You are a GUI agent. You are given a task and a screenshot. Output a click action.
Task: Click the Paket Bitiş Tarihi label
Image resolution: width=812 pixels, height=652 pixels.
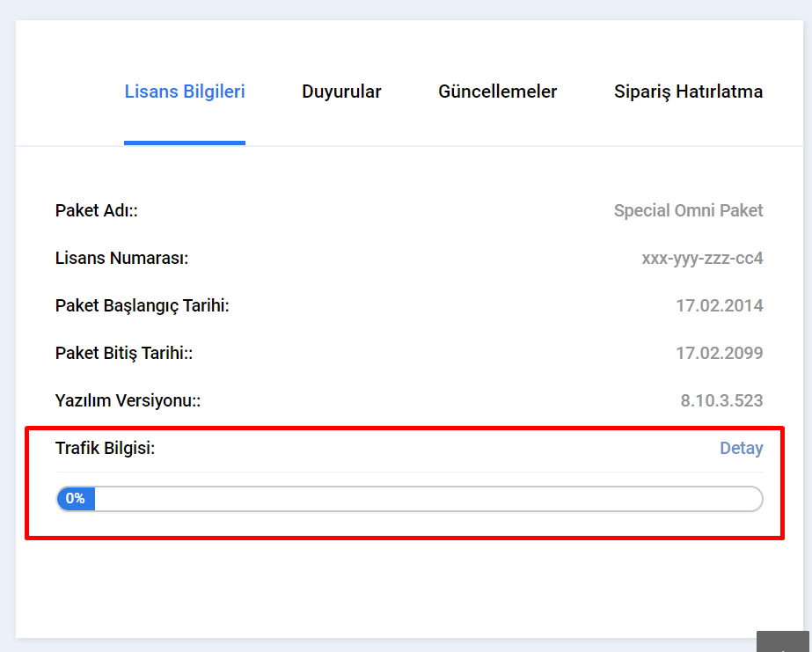pyautogui.click(x=124, y=354)
